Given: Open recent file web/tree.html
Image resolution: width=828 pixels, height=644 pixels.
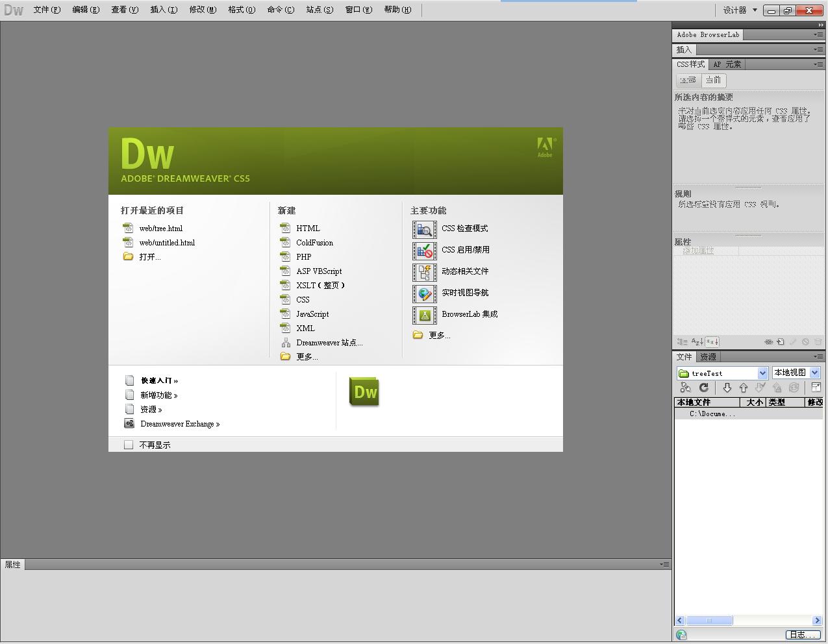Looking at the screenshot, I should click(x=161, y=229).
